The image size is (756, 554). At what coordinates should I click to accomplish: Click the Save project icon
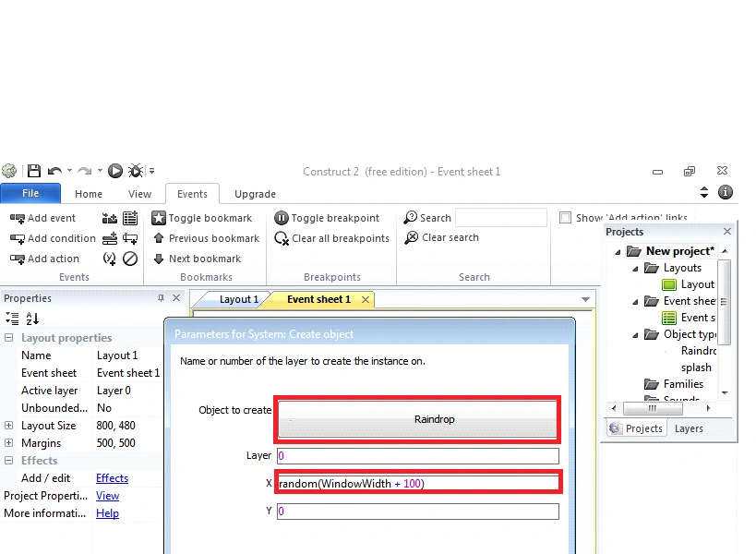pyautogui.click(x=34, y=171)
